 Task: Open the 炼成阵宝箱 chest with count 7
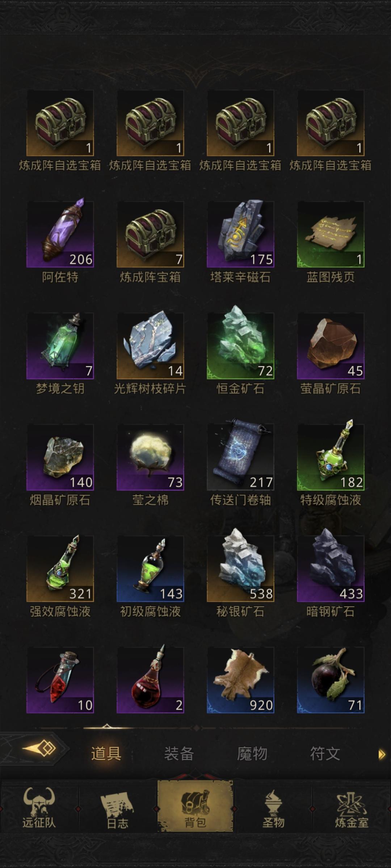(x=150, y=234)
